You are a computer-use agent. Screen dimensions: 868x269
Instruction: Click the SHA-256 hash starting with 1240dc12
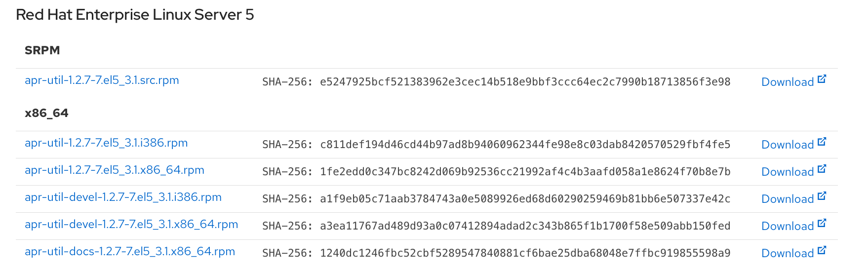(x=525, y=253)
